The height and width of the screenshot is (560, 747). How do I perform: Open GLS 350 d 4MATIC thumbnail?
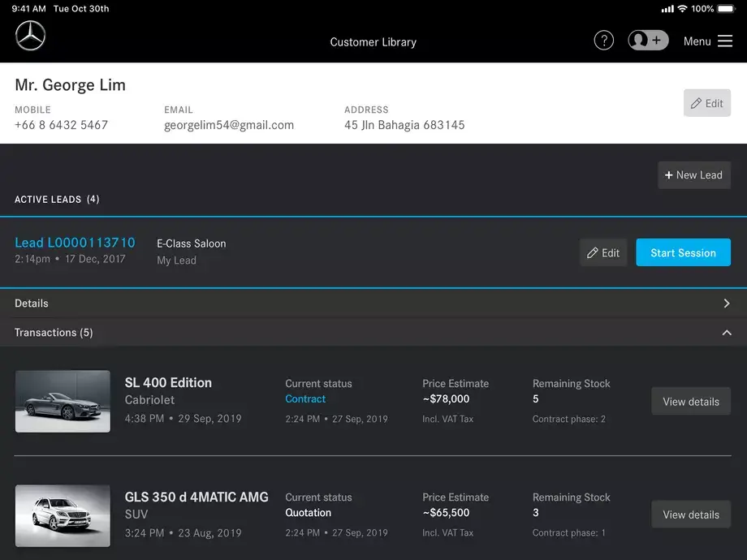[x=63, y=515]
